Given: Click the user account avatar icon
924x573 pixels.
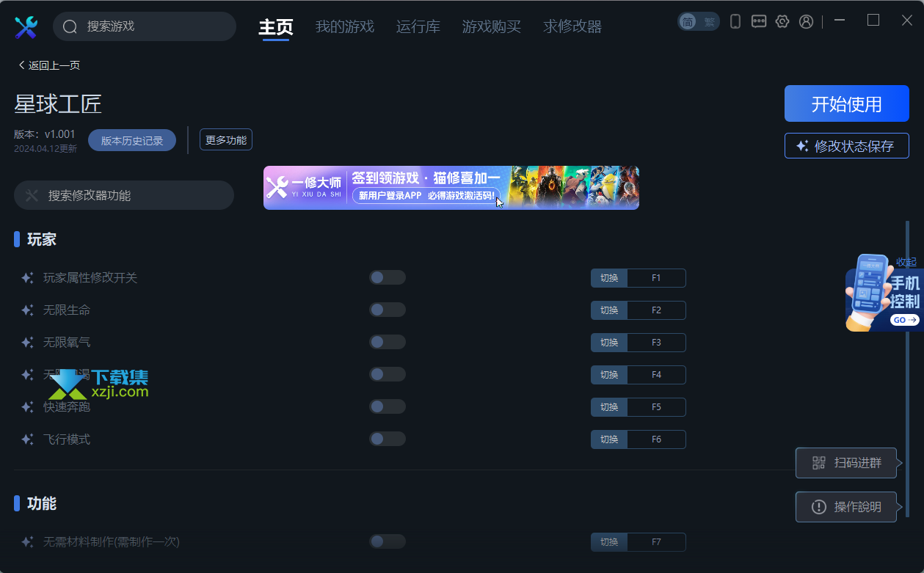Looking at the screenshot, I should coord(806,21).
